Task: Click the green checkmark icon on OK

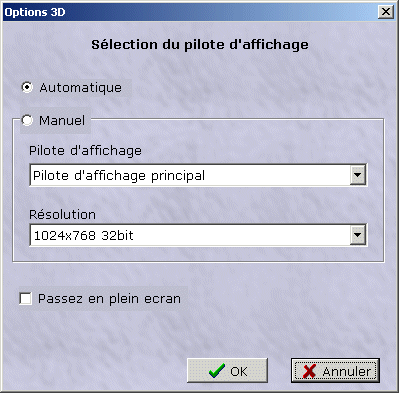Action: click(217, 371)
